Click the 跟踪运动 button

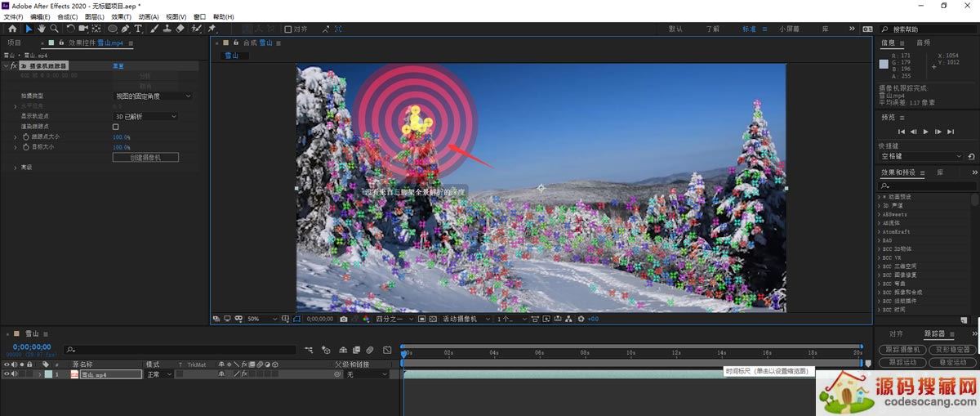[x=902, y=362]
